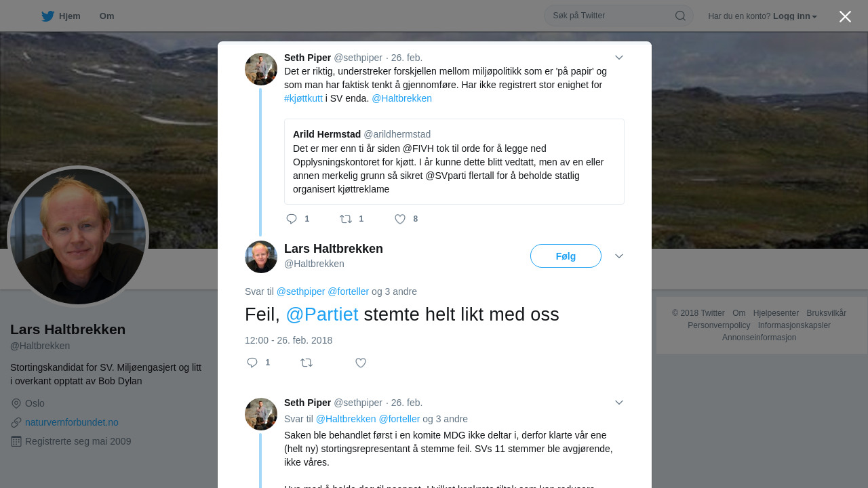Click the search magnifier icon
Screen dimensions: 868x488
point(680,16)
